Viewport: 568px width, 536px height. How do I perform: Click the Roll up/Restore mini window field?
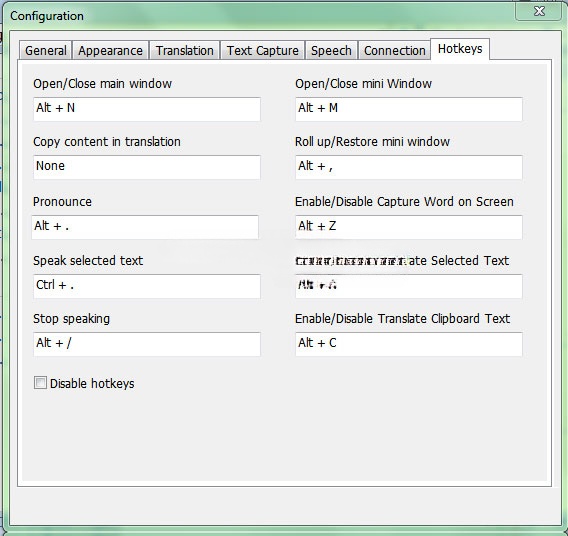(409, 167)
